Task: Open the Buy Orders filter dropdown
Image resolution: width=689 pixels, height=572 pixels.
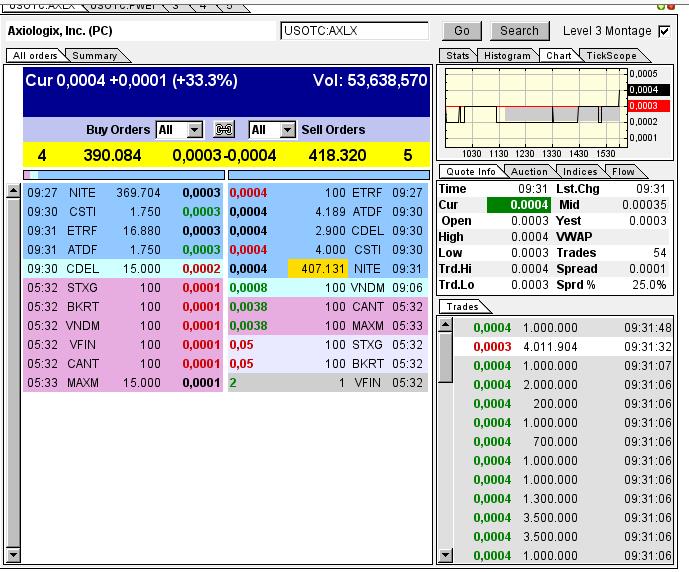Action: pos(194,130)
